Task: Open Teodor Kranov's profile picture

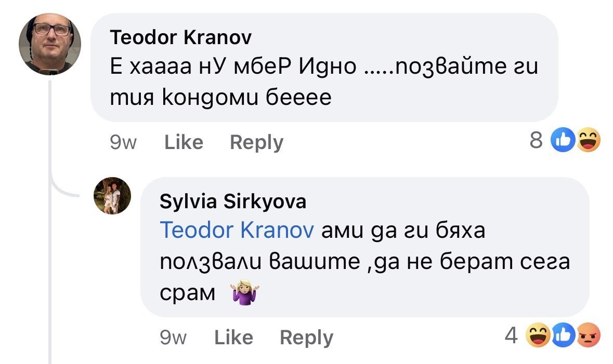Action: [50, 44]
